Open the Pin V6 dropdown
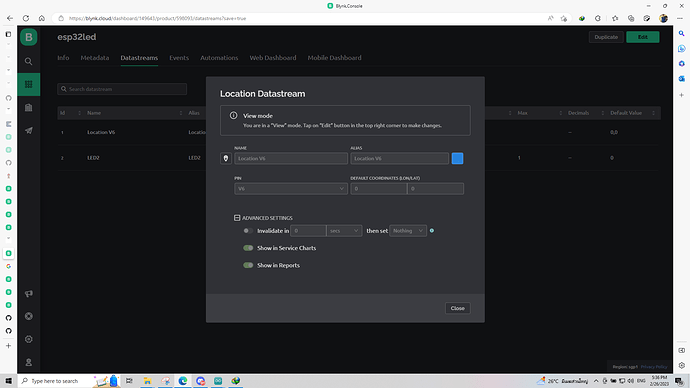 pos(291,189)
